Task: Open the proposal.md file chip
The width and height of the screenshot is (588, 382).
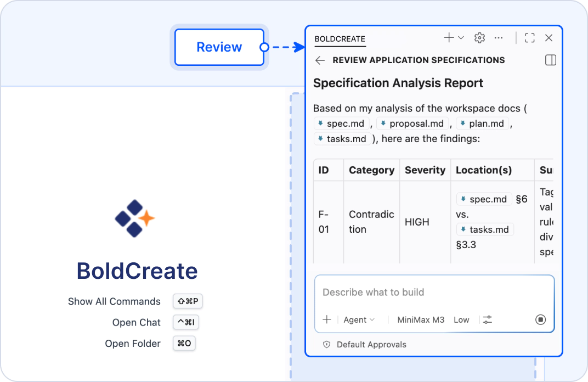Action: pos(412,123)
